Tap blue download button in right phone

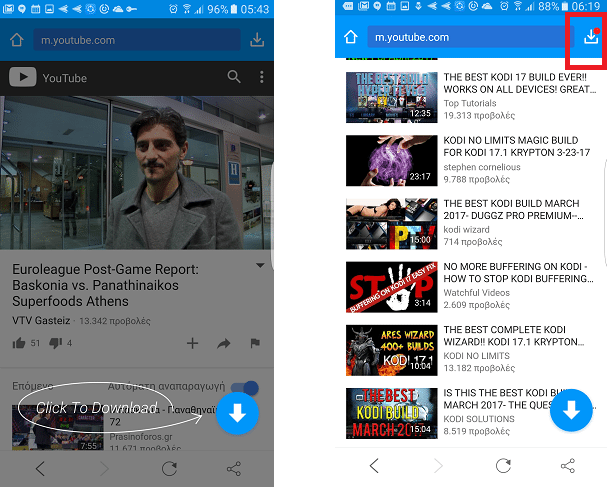click(571, 410)
